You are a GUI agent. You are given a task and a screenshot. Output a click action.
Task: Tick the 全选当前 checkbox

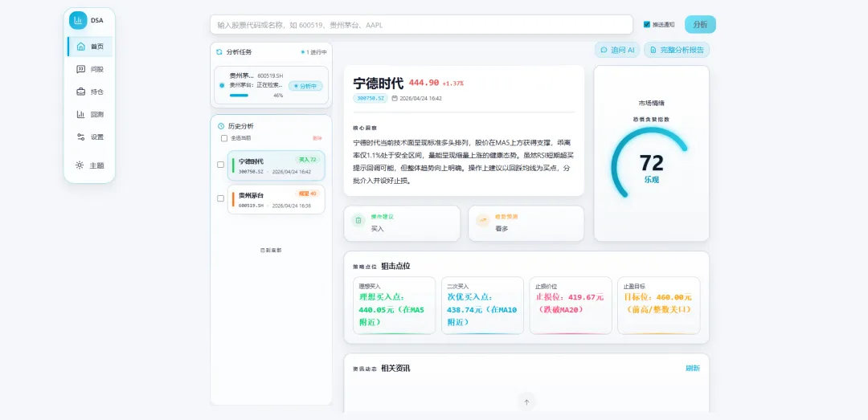pyautogui.click(x=223, y=138)
